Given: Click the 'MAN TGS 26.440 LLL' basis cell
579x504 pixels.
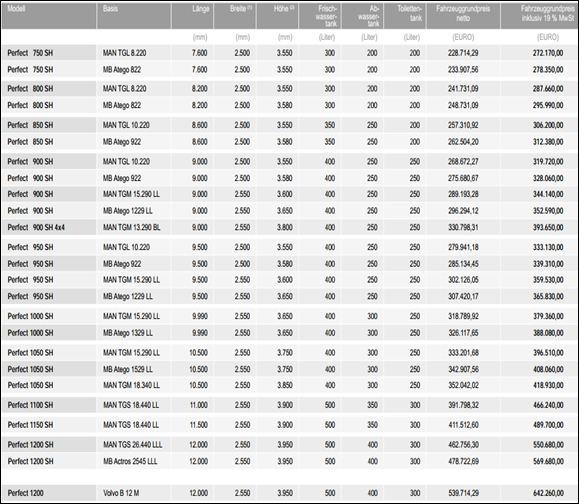Looking at the screenshot, I should [132, 445].
